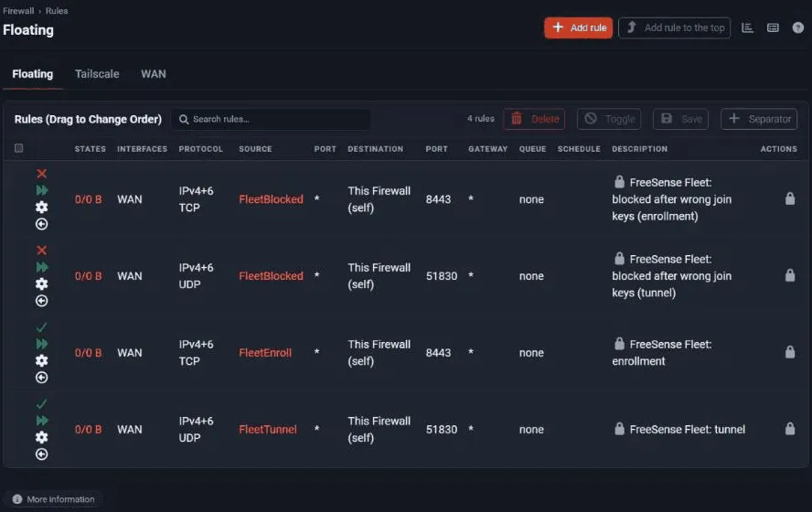This screenshot has width=812, height=512.
Task: Click the Destination column header
Action: point(376,149)
